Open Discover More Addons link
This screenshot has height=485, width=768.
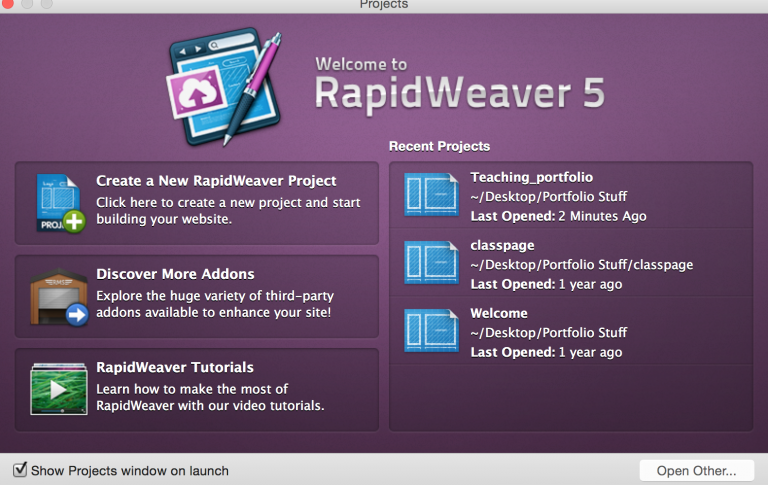[175, 274]
